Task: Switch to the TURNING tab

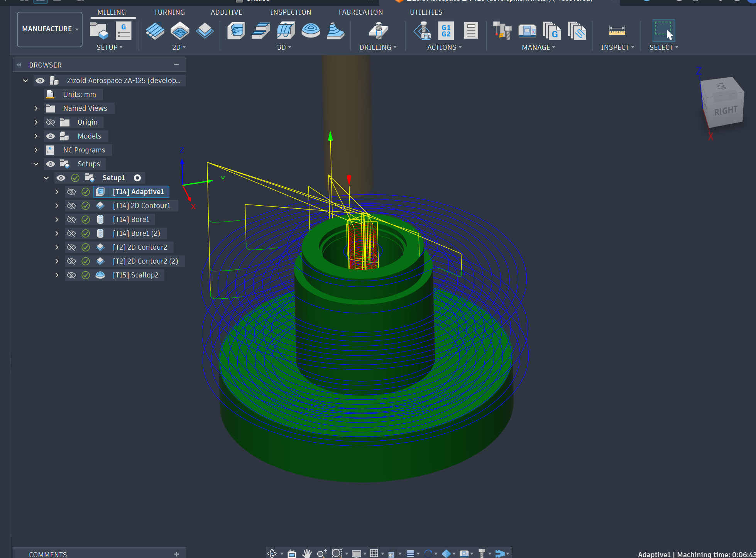Action: tap(169, 12)
